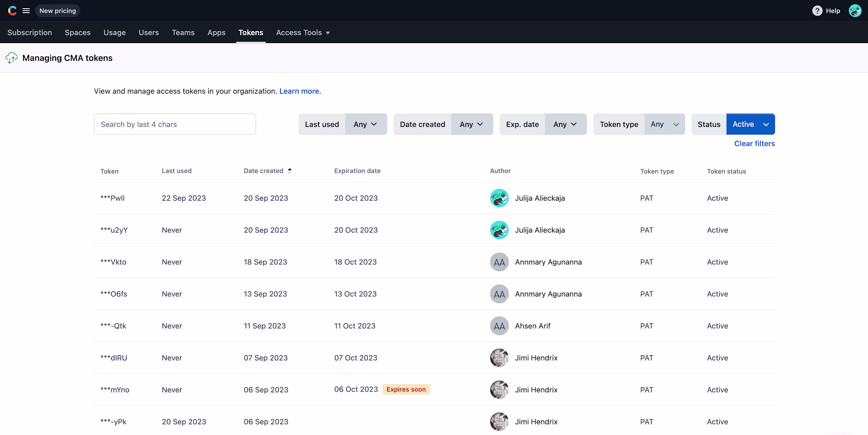
Task: Click expiration date 18 Oct 2023
Action: [x=355, y=262]
